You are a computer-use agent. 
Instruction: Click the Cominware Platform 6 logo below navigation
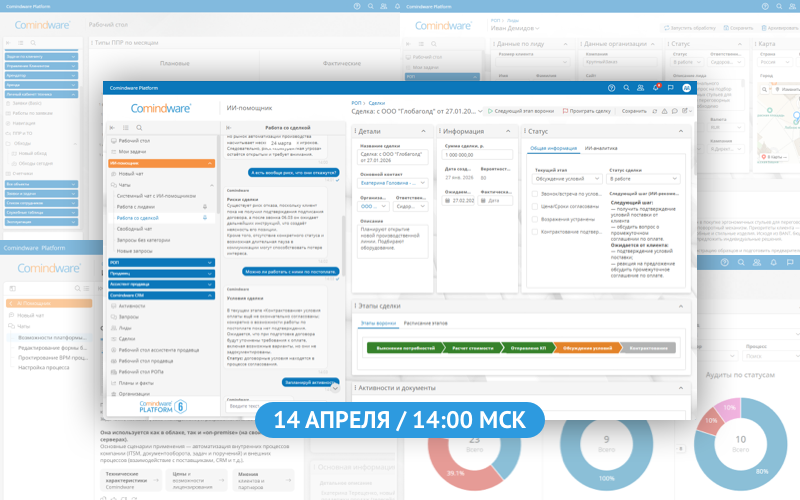pyautogui.click(x=163, y=406)
